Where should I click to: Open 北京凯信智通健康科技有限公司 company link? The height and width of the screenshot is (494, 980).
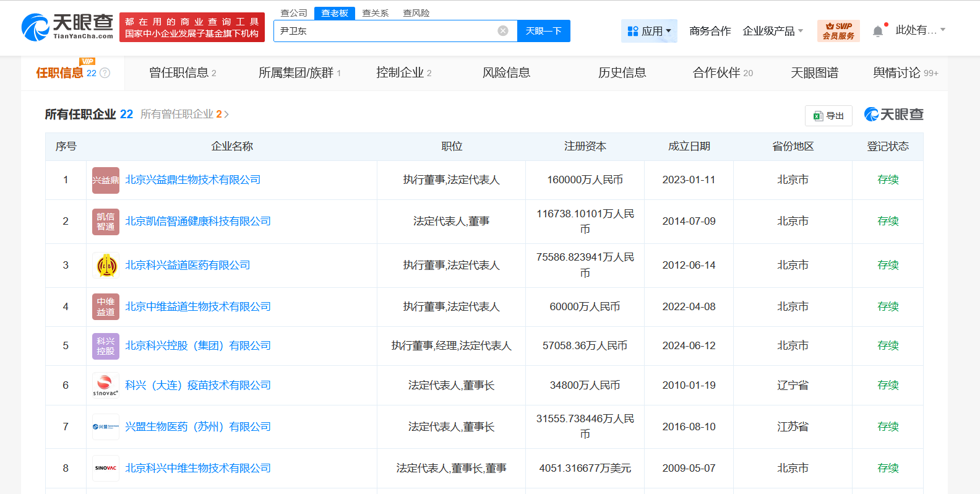click(x=198, y=222)
